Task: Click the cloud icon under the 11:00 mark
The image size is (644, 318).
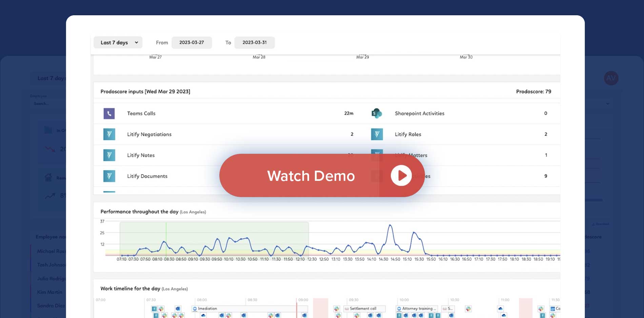Action: pos(500,309)
